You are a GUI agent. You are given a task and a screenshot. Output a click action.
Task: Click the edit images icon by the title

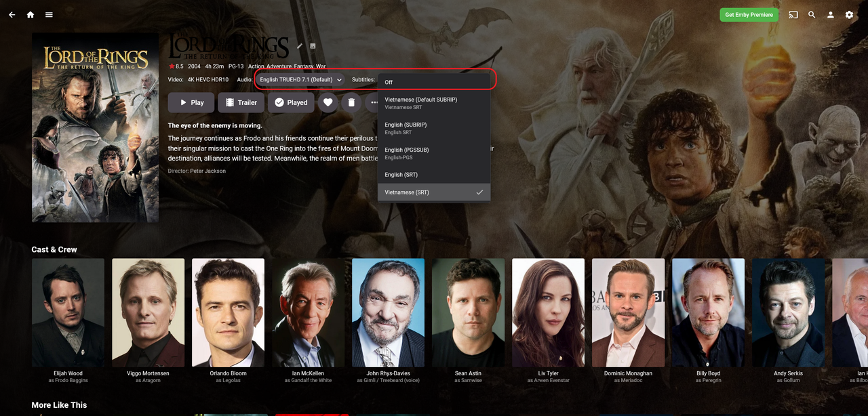click(313, 46)
